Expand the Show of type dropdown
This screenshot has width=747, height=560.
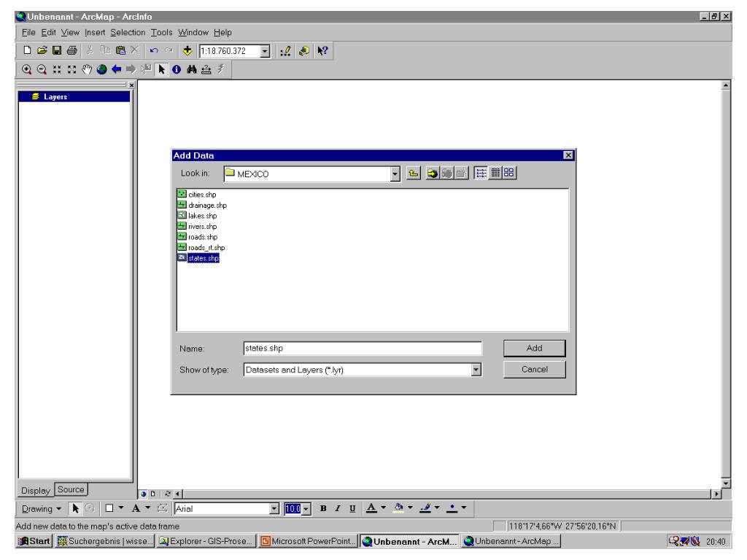click(x=476, y=370)
